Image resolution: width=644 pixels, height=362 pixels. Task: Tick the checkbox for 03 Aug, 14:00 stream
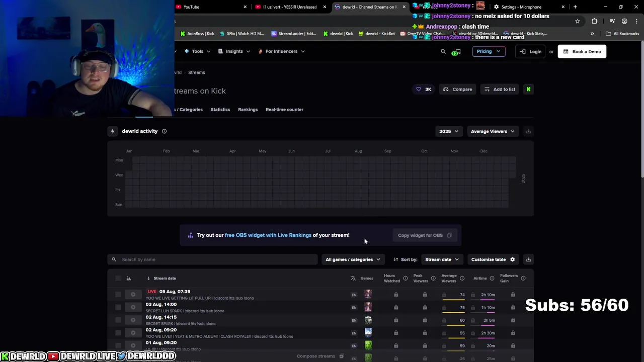pos(118,307)
